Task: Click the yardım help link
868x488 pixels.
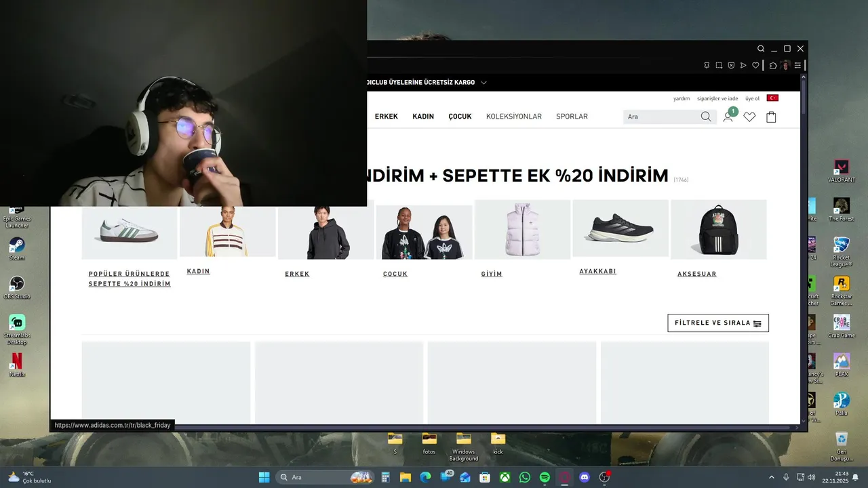Action: (682, 98)
